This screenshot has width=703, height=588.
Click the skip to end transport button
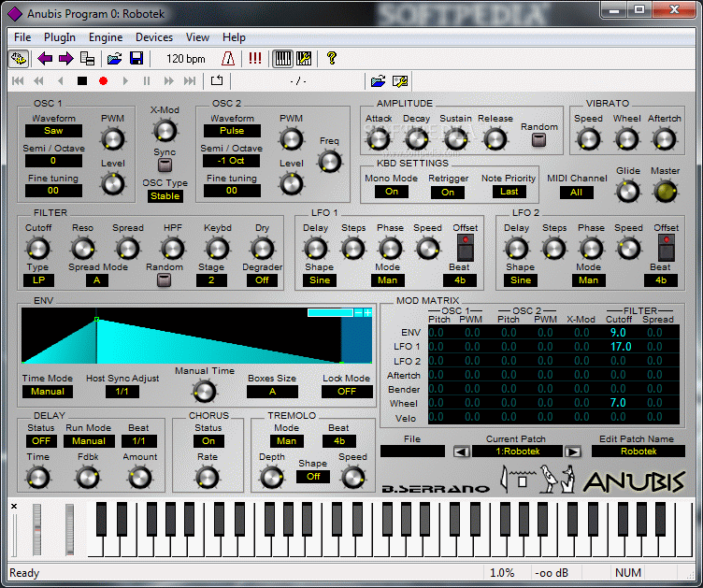(190, 81)
